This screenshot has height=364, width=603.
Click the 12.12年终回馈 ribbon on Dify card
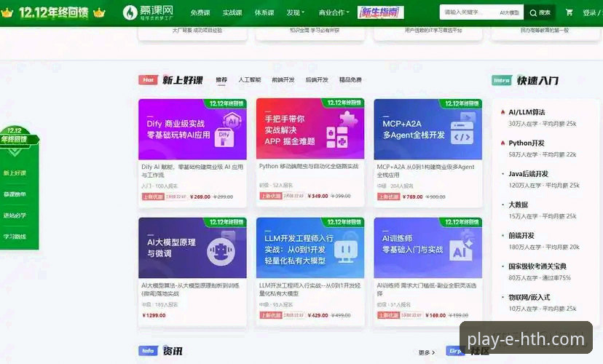[226, 103]
